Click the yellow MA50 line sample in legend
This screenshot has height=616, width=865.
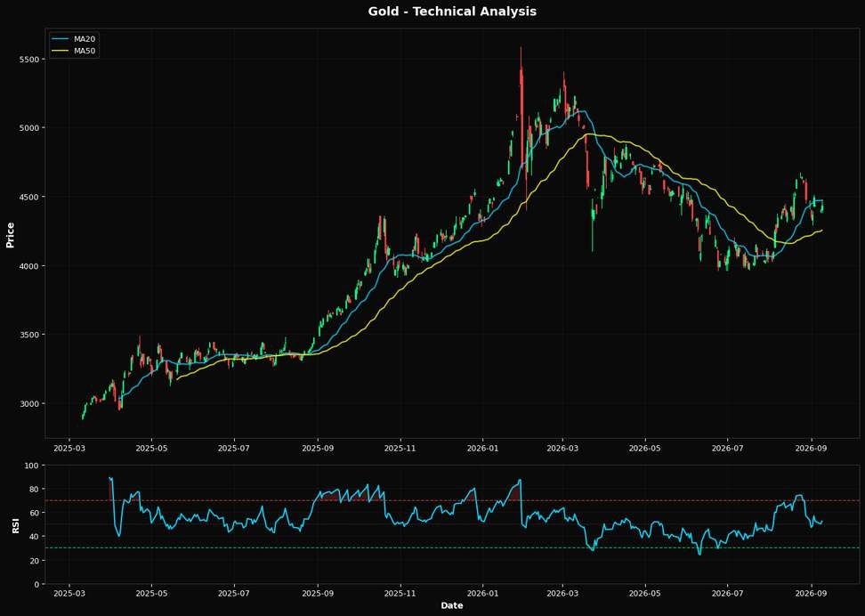61,51
